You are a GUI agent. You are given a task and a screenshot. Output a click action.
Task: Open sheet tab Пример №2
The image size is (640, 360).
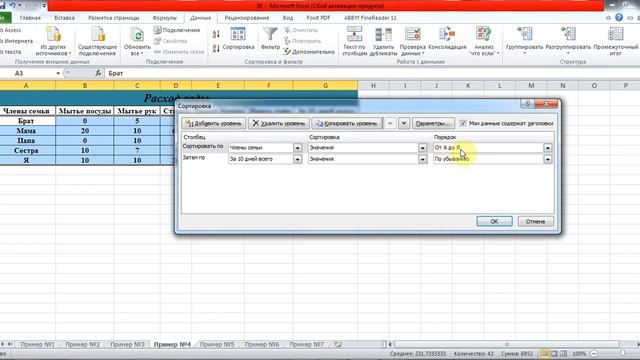[82, 344]
